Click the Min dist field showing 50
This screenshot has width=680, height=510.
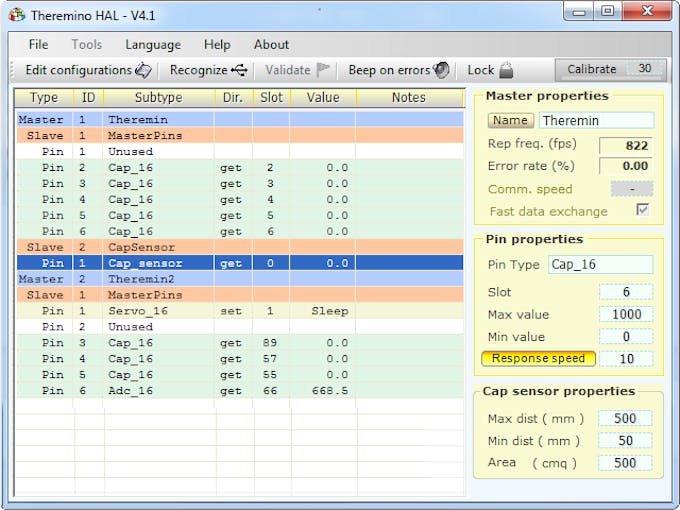click(x=625, y=441)
